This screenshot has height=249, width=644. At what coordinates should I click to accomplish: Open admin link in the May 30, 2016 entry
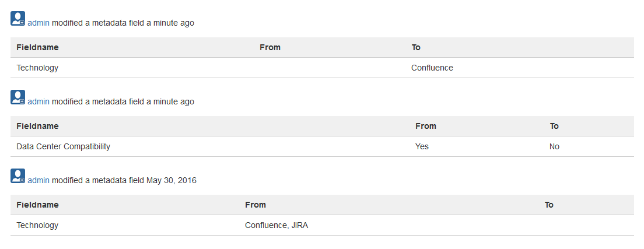tap(38, 180)
